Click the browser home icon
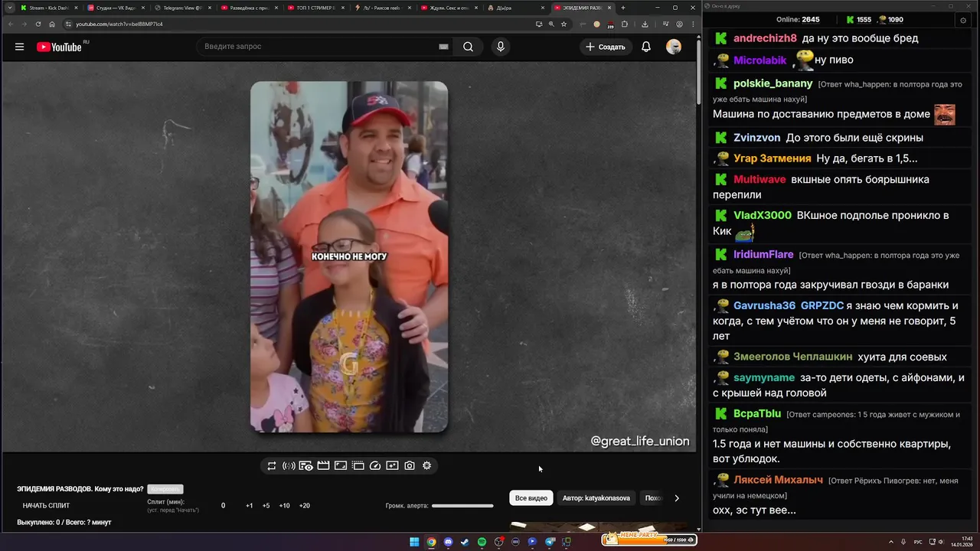The width and height of the screenshot is (980, 551). (52, 24)
